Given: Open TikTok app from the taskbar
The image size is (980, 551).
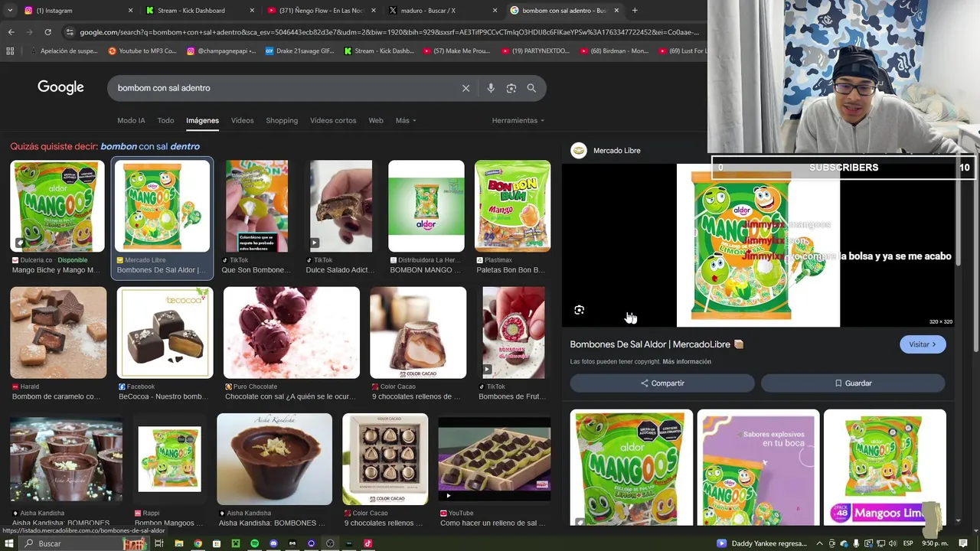Looking at the screenshot, I should click(367, 543).
